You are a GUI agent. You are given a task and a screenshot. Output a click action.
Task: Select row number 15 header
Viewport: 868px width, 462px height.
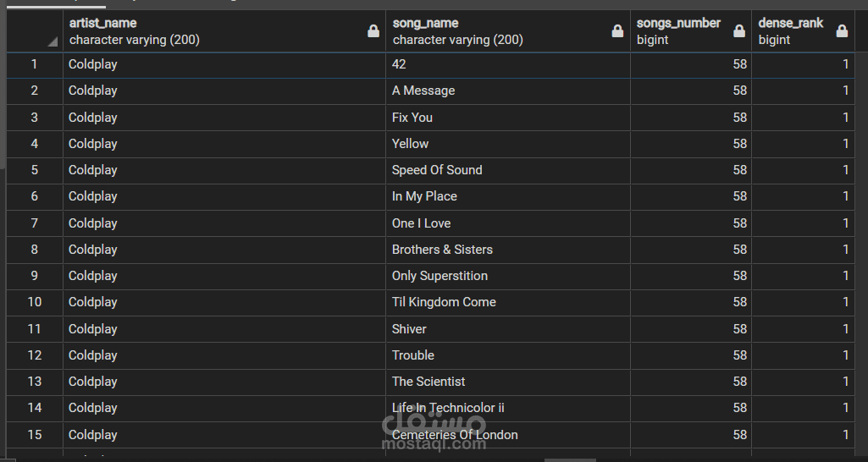click(35, 435)
